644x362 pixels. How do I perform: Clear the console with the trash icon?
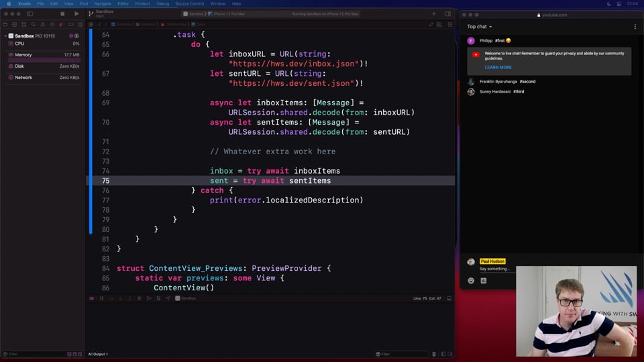coord(434,354)
